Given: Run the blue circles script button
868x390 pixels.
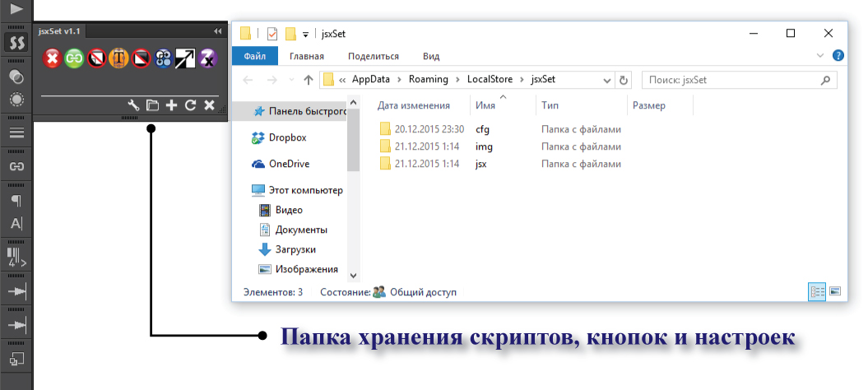Looking at the screenshot, I should [x=163, y=58].
